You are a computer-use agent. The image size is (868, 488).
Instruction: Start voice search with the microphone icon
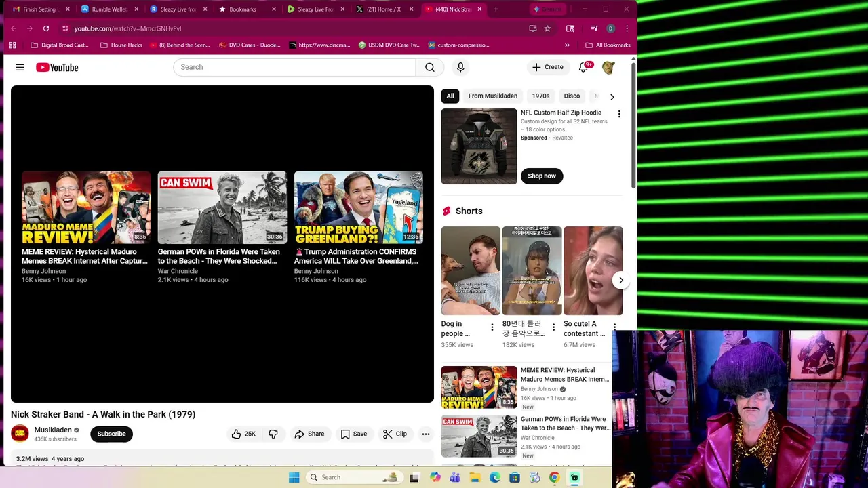coord(460,67)
